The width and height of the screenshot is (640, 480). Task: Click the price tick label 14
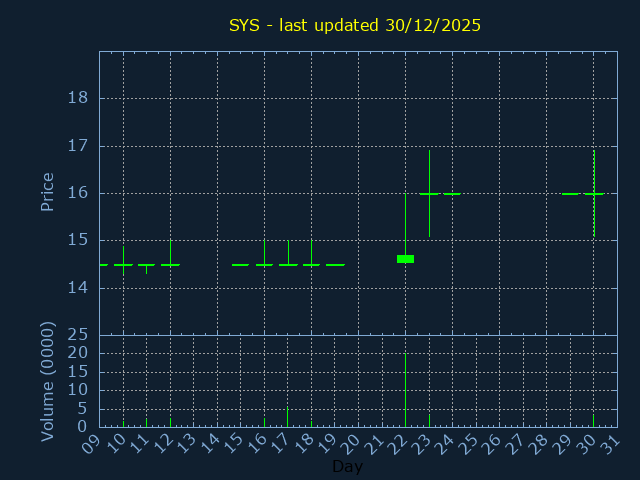point(78,288)
